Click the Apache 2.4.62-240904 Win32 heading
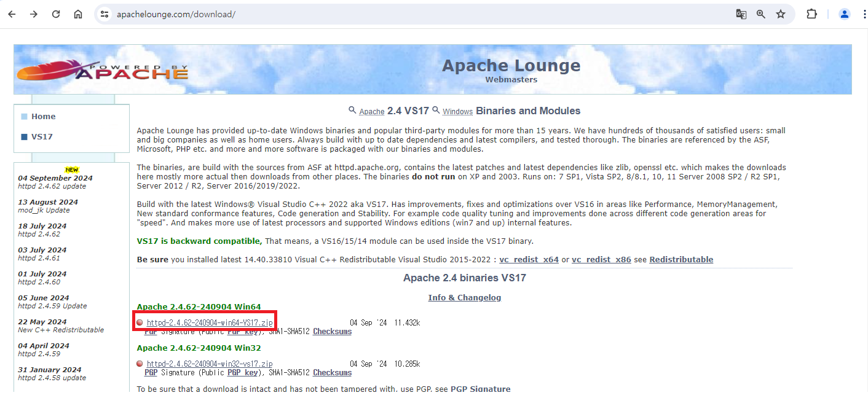Image resolution: width=868 pixels, height=398 pixels. 199,348
